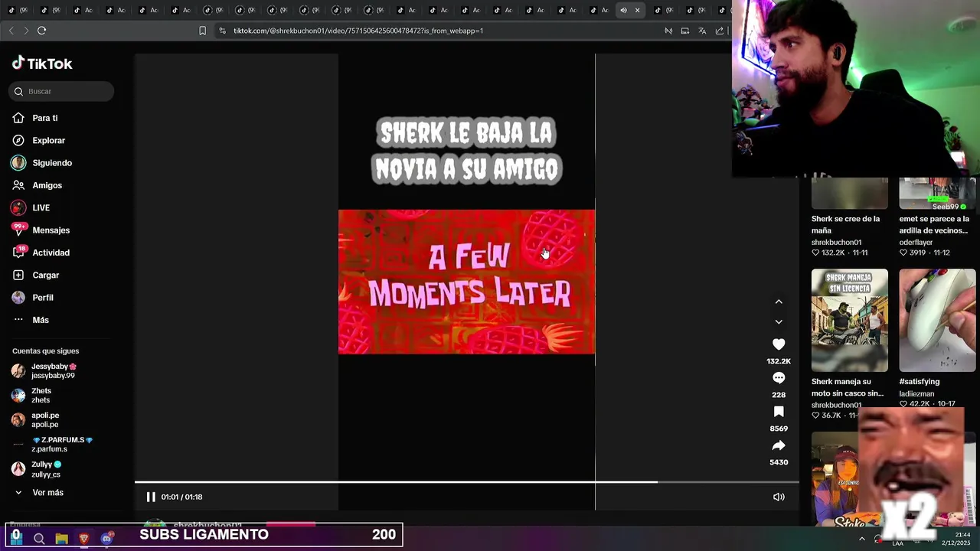Open the Para ti feed
Image resolution: width=980 pixels, height=551 pixels.
pyautogui.click(x=45, y=118)
